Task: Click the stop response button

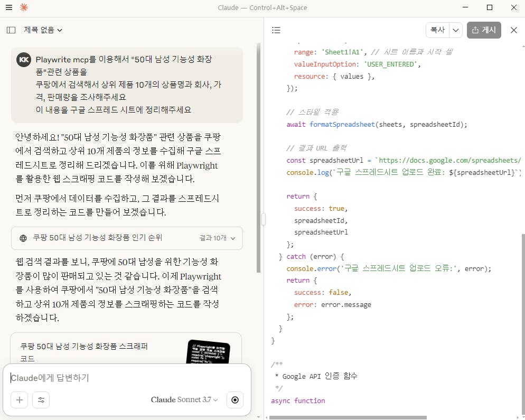Action: click(235, 399)
